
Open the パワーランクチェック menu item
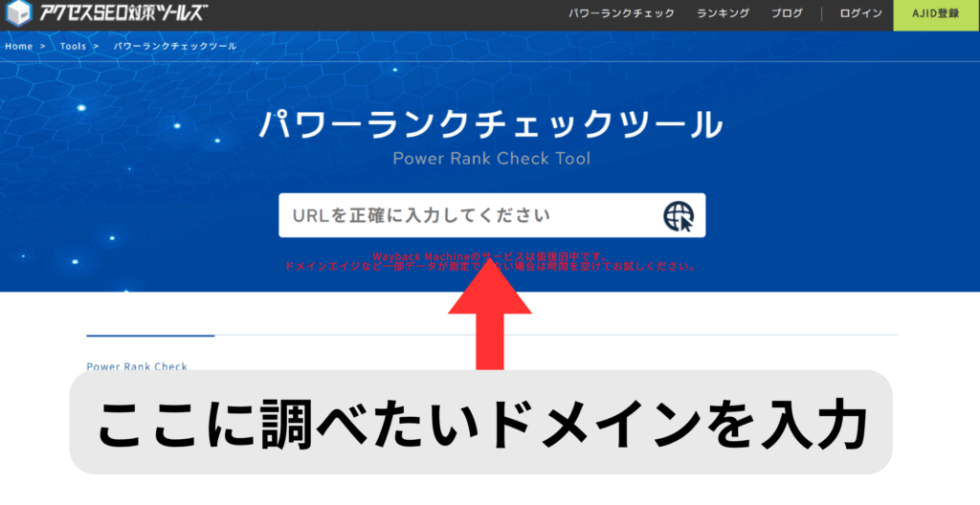tap(621, 13)
